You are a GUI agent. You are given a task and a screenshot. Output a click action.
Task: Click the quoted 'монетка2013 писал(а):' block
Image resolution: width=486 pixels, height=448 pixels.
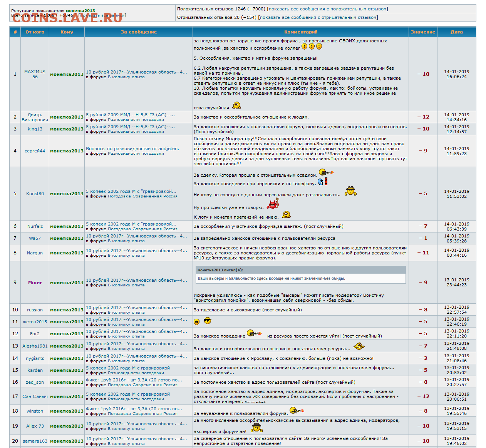coord(301,275)
